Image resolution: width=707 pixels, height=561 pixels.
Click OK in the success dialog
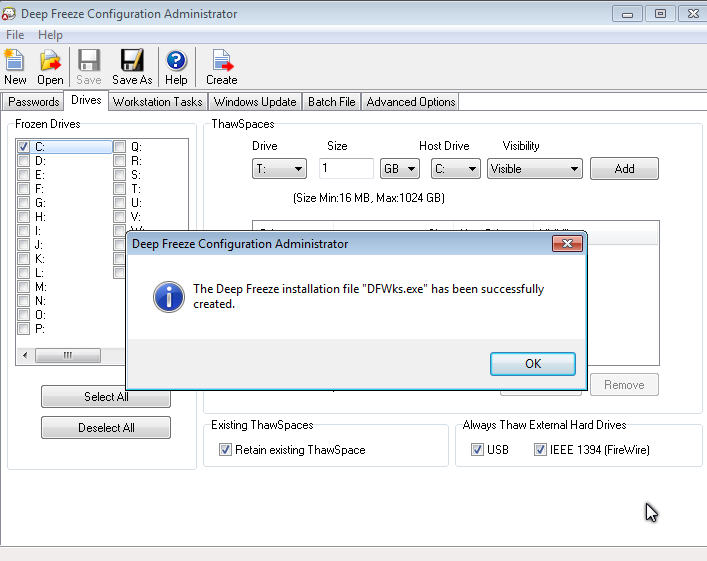[x=533, y=364]
